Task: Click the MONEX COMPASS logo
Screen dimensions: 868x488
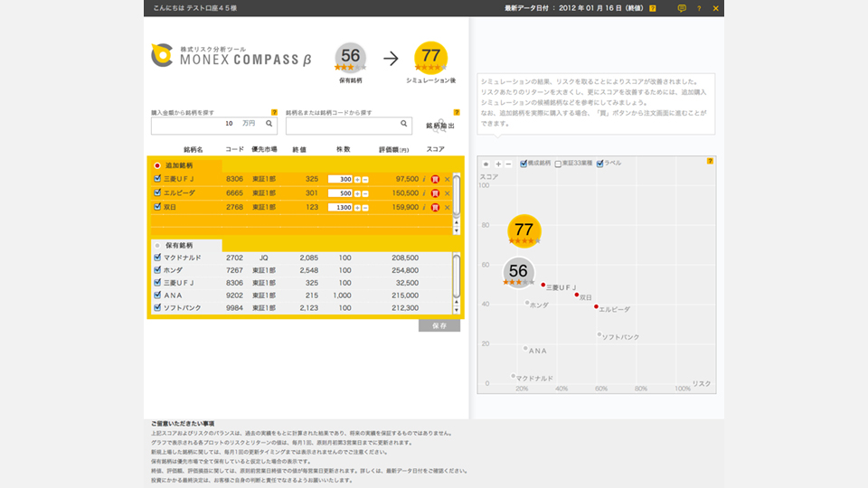Action: pos(231,55)
